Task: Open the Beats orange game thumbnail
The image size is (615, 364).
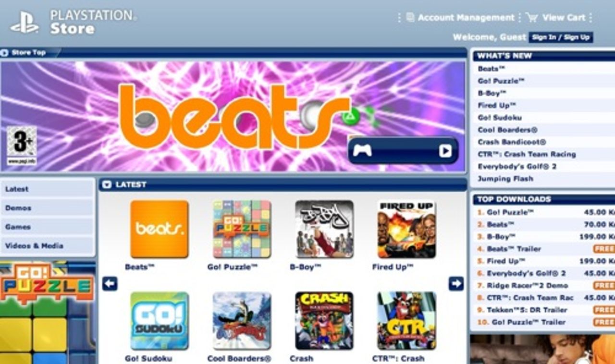Action: coord(160,229)
